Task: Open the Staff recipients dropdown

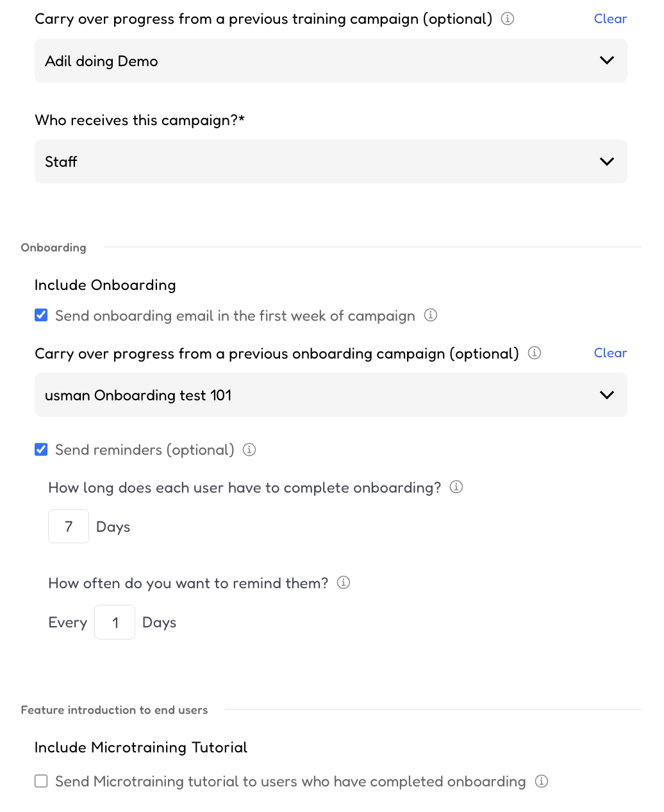Action: pyautogui.click(x=331, y=162)
